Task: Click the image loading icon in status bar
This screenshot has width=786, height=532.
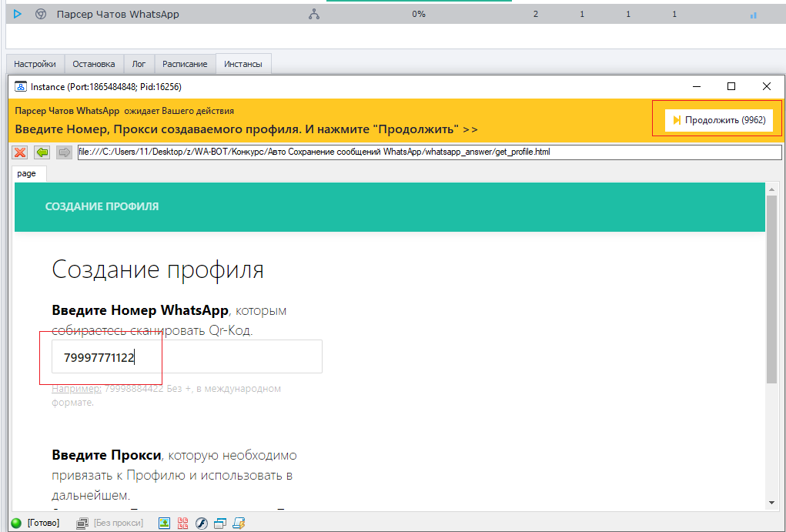Action: [164, 523]
